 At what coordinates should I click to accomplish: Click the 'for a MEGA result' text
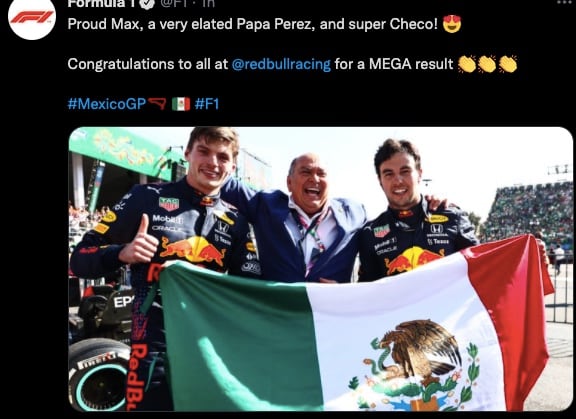click(394, 64)
